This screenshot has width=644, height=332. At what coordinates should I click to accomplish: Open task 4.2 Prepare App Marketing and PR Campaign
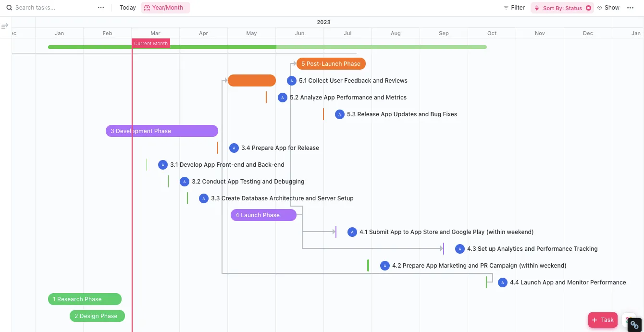tap(479, 266)
